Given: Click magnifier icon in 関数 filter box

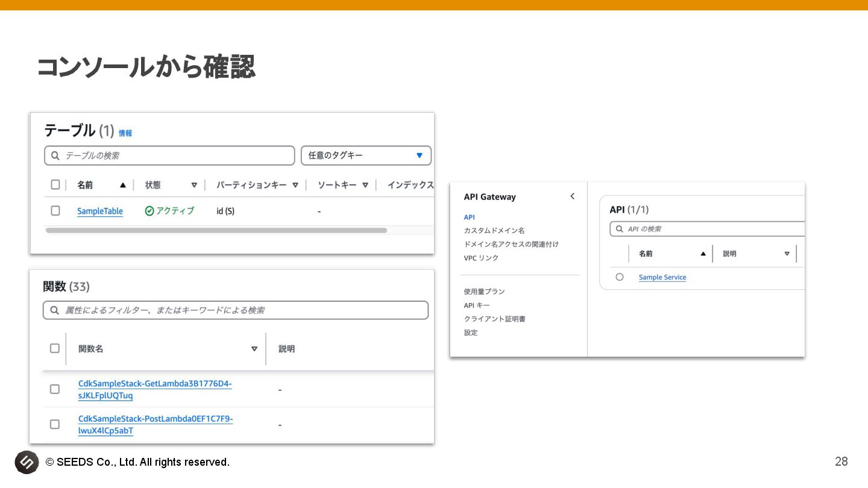Looking at the screenshot, I should pos(55,310).
